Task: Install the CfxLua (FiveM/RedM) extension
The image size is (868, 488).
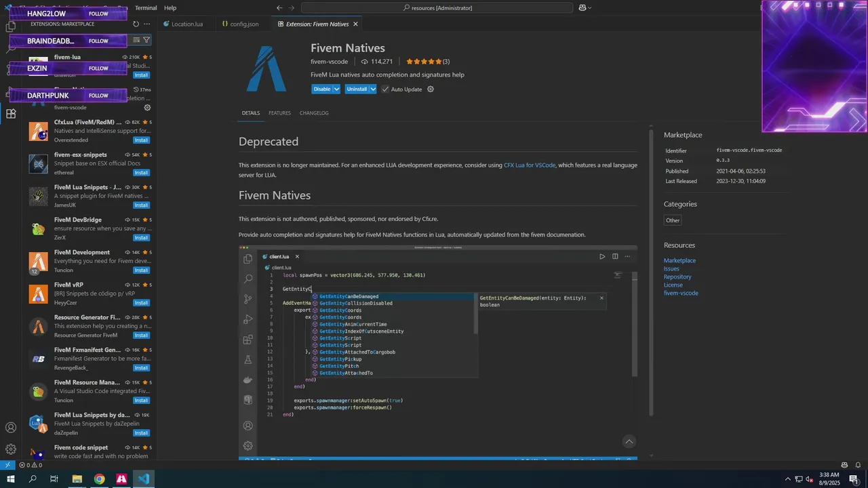Action: 141,140
